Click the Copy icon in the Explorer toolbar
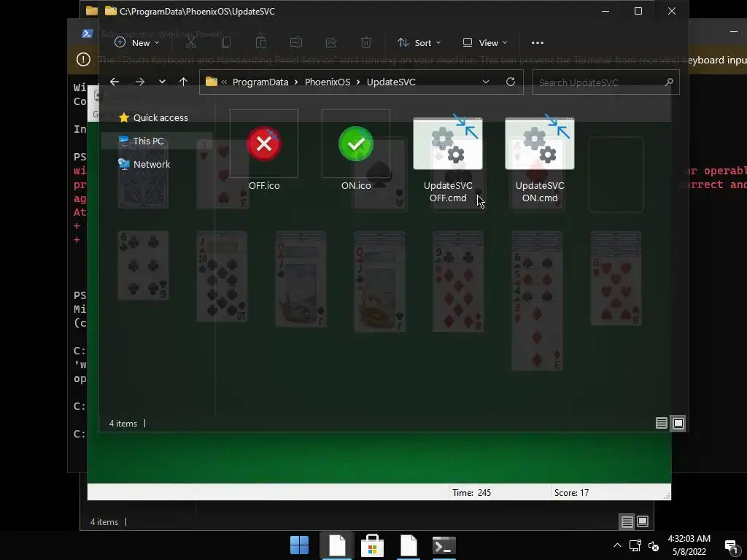The width and height of the screenshot is (747, 560). pos(226,43)
